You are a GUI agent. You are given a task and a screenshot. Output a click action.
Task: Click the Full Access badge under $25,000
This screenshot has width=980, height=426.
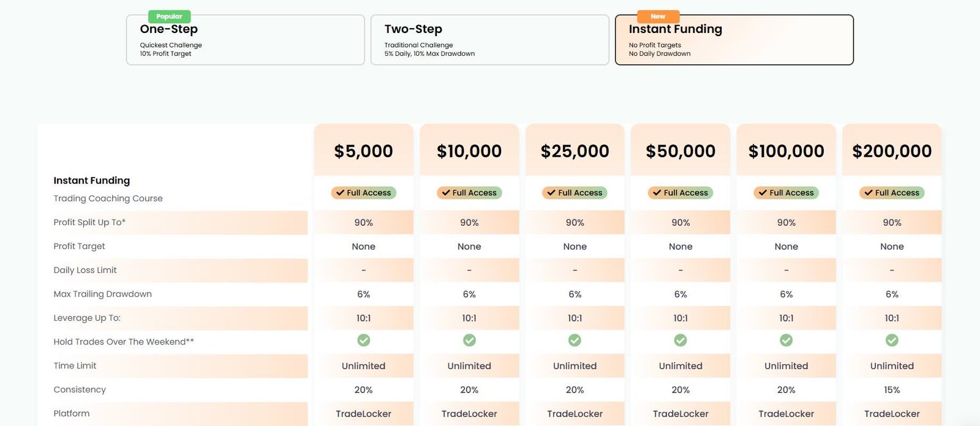(575, 193)
